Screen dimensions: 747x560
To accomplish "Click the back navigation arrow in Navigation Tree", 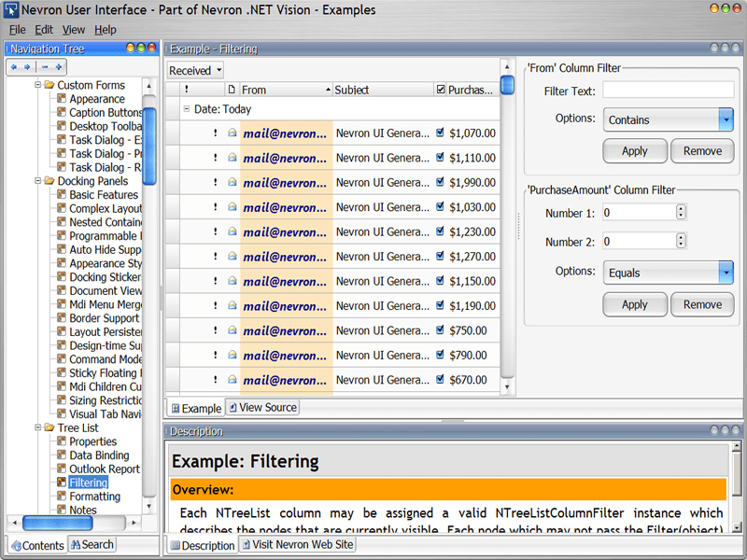I will click(14, 66).
